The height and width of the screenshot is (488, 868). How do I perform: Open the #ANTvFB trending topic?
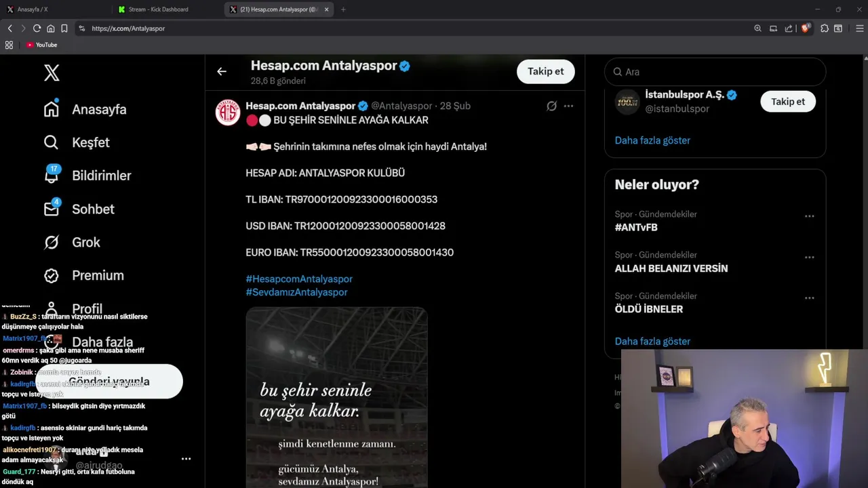coord(636,227)
